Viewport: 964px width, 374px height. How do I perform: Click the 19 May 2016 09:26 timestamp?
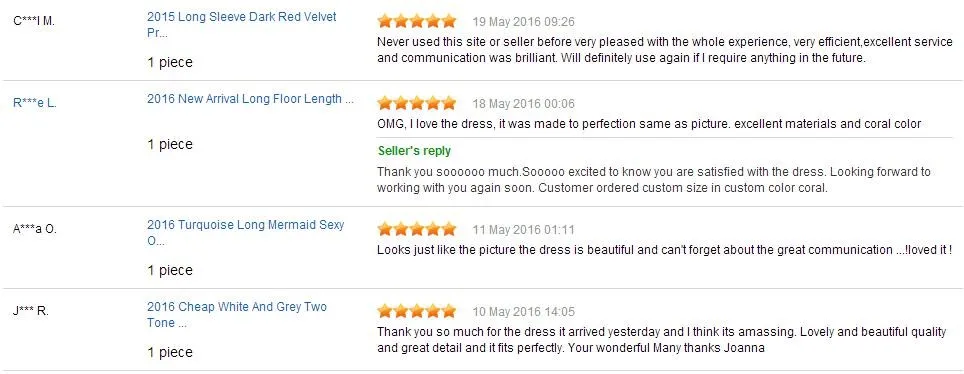523,22
